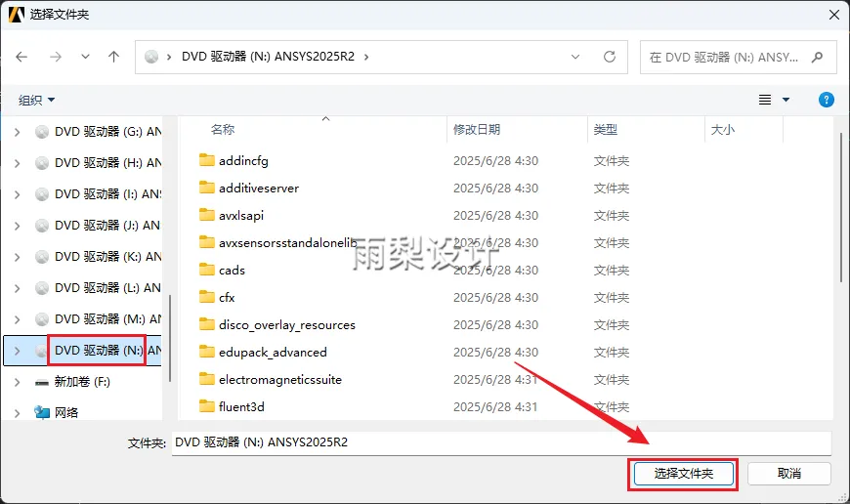Cancel the dialog with 取消
The width and height of the screenshot is (850, 504).
coord(789,474)
